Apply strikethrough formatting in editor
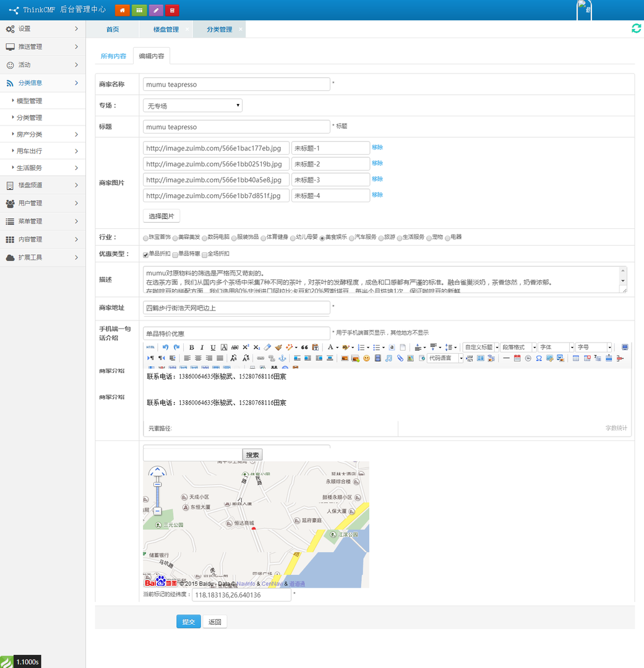 coord(235,347)
